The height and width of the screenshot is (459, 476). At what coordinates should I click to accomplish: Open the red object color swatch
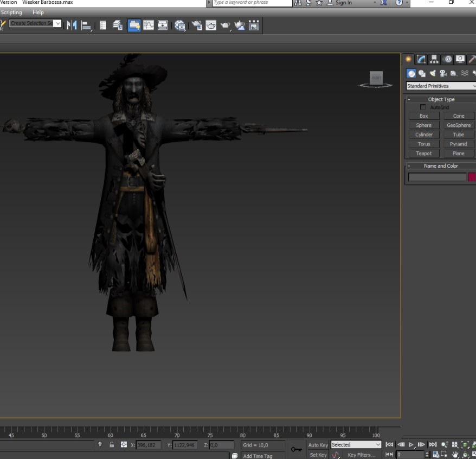pos(472,177)
